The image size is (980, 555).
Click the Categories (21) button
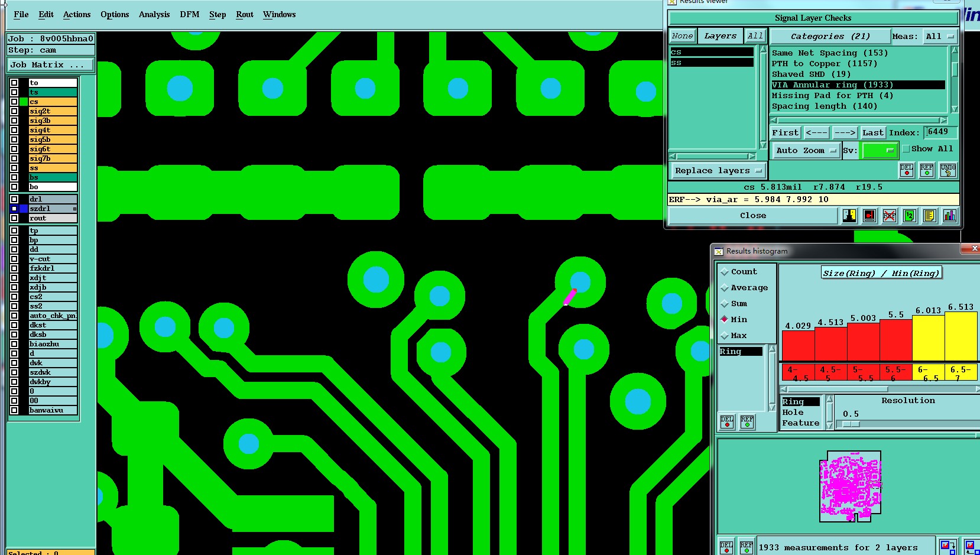click(830, 37)
